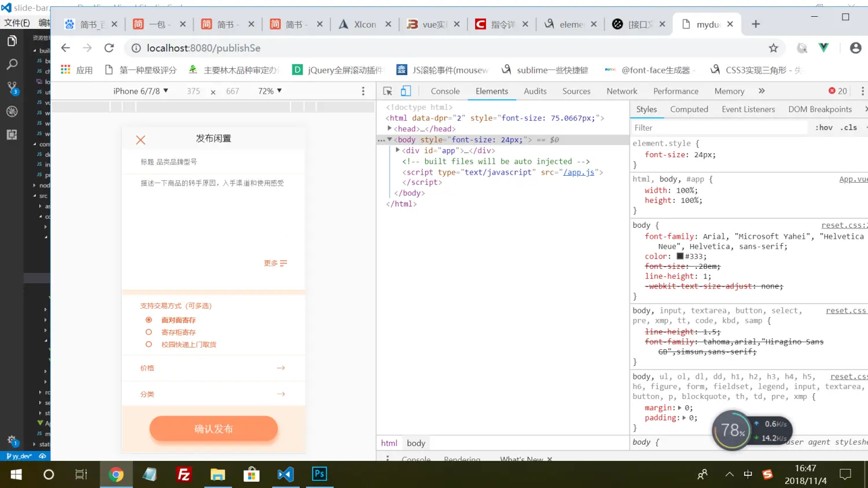Open VS Code Extensions sidebar icon
868x488 pixels.
click(12, 135)
